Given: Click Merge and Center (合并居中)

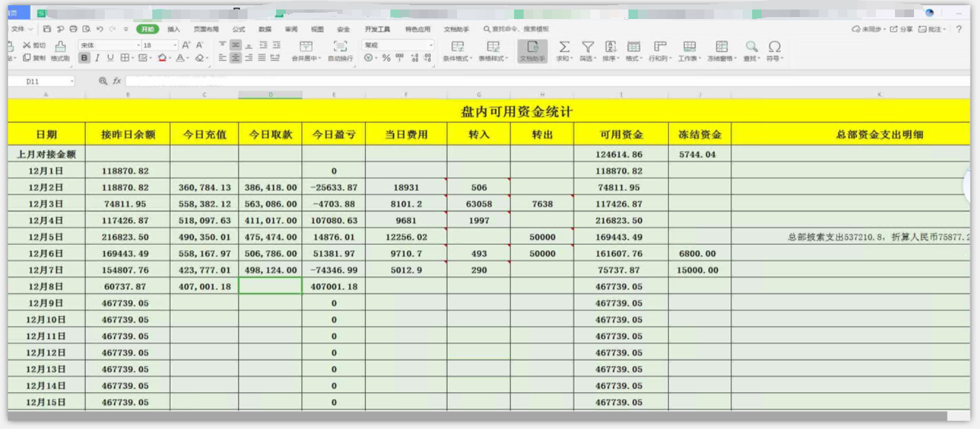Looking at the screenshot, I should [306, 51].
